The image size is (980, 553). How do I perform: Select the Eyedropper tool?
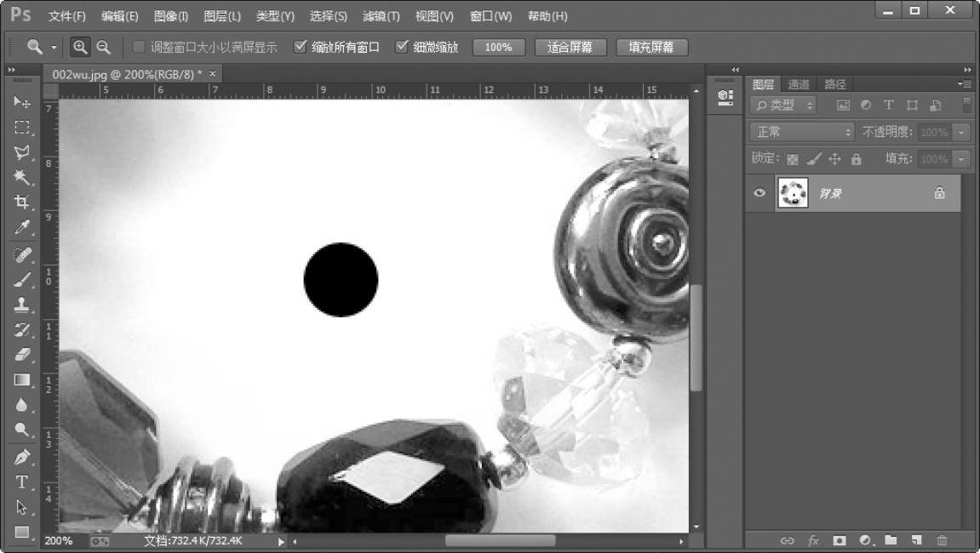coord(22,227)
